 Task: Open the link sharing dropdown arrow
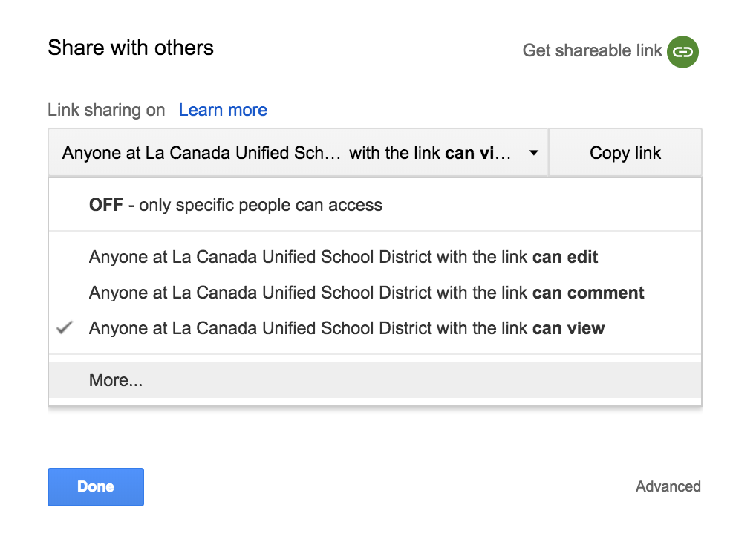coord(533,153)
